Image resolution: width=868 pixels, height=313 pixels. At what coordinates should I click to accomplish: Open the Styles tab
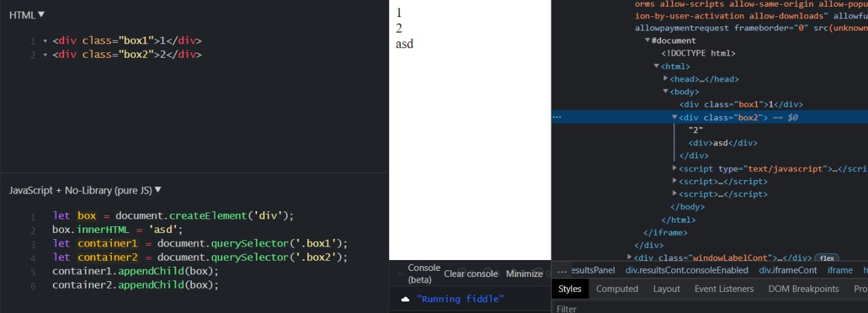pos(570,289)
